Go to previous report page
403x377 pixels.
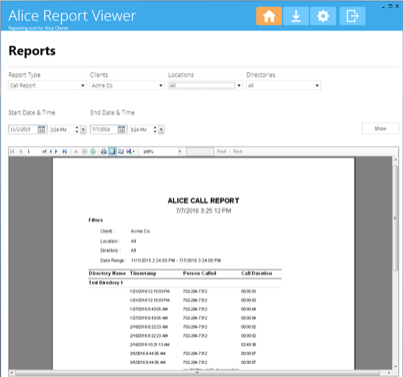21,151
